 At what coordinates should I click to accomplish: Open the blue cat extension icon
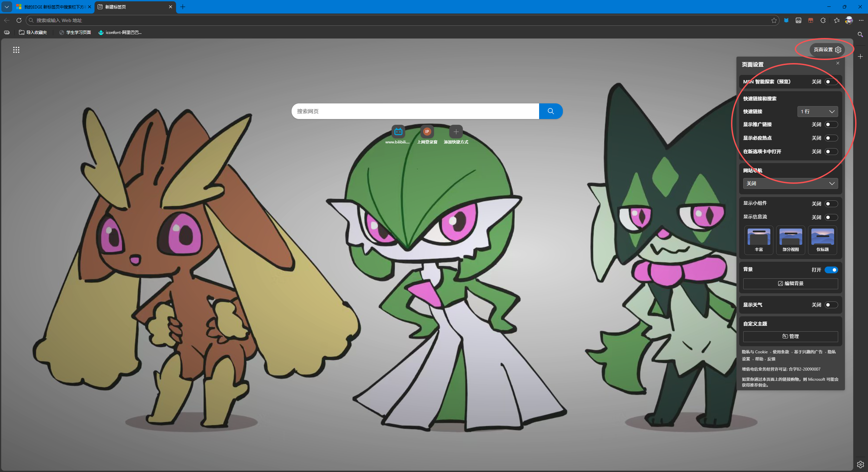pos(786,20)
